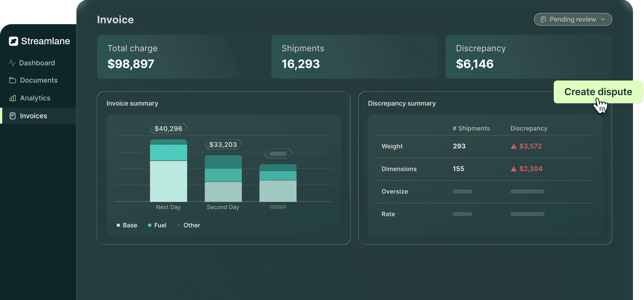
Task: Select the Dashboard activity icon
Action: (x=12, y=63)
